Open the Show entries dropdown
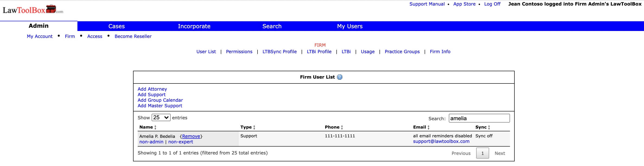Screen dimensions: 644x166 pos(161,117)
